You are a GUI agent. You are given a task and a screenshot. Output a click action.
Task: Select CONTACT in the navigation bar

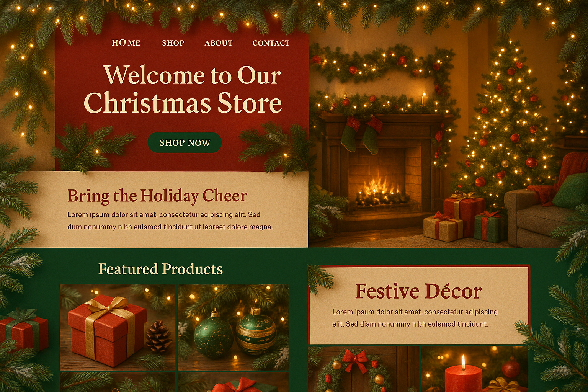(x=271, y=43)
